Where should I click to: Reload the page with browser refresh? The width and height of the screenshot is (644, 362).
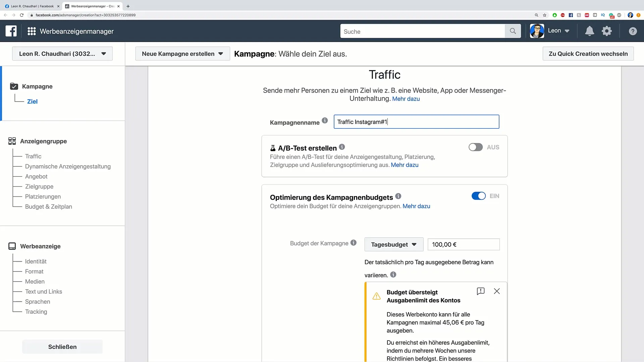22,15
